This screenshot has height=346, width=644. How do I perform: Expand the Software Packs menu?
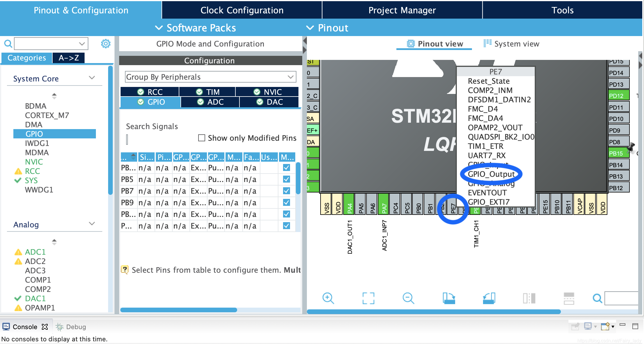tap(196, 28)
